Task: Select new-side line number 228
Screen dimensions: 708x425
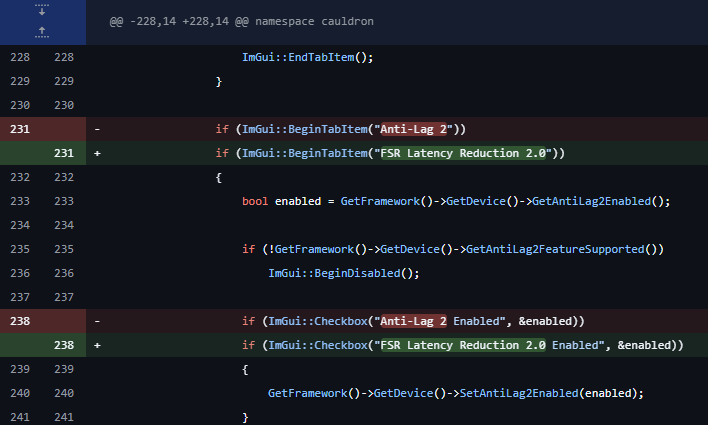Action: 64,57
